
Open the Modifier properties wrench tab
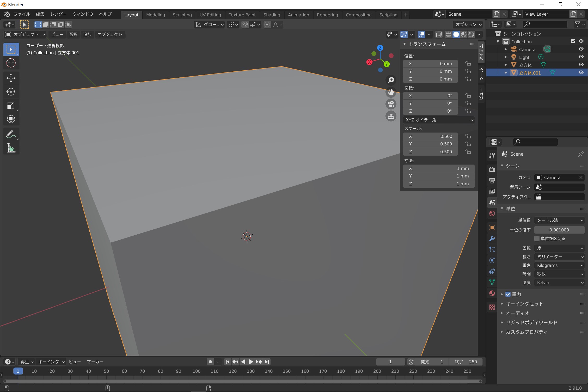492,238
